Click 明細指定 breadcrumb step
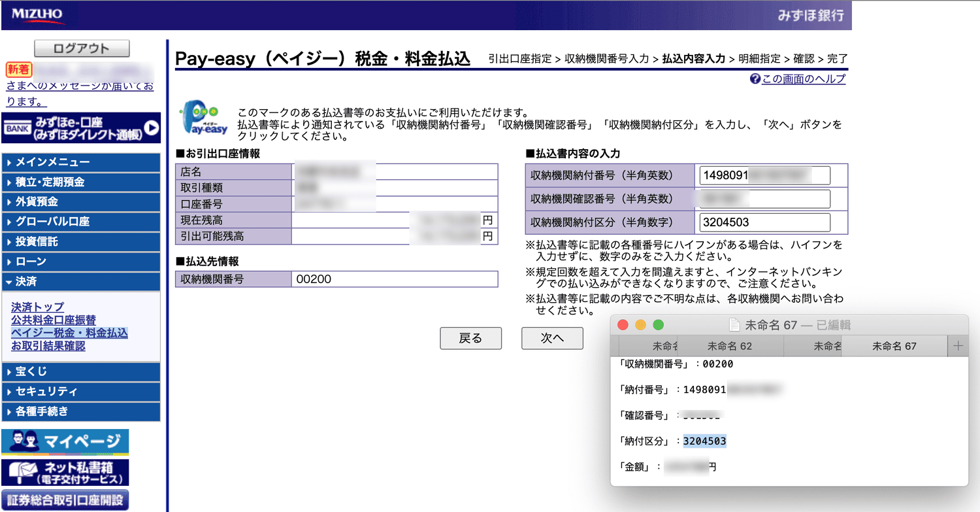 [x=759, y=58]
